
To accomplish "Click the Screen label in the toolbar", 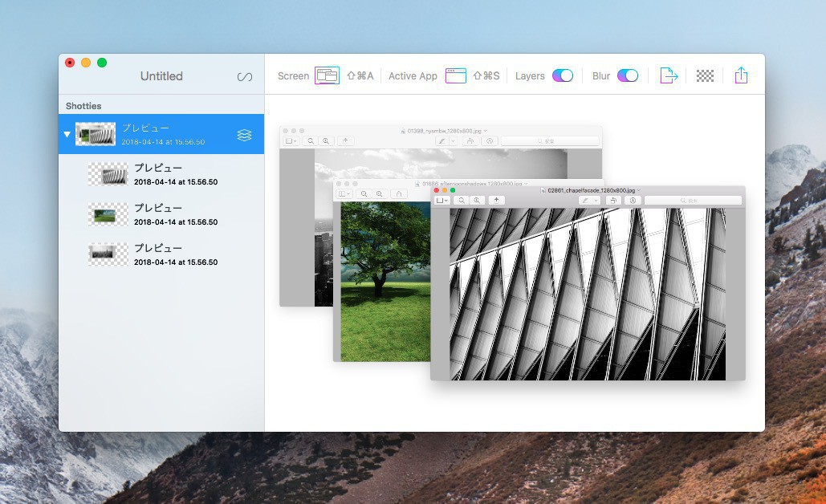I will (293, 76).
